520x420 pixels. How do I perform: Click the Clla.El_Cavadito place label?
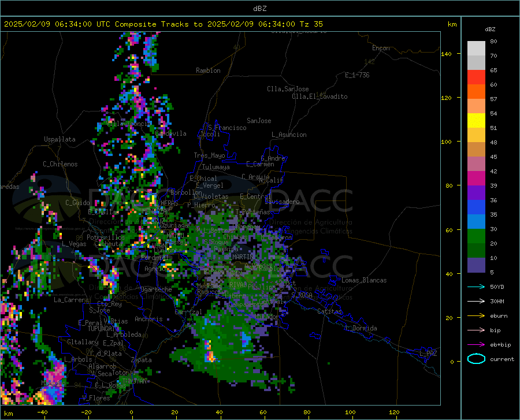[x=320, y=96]
